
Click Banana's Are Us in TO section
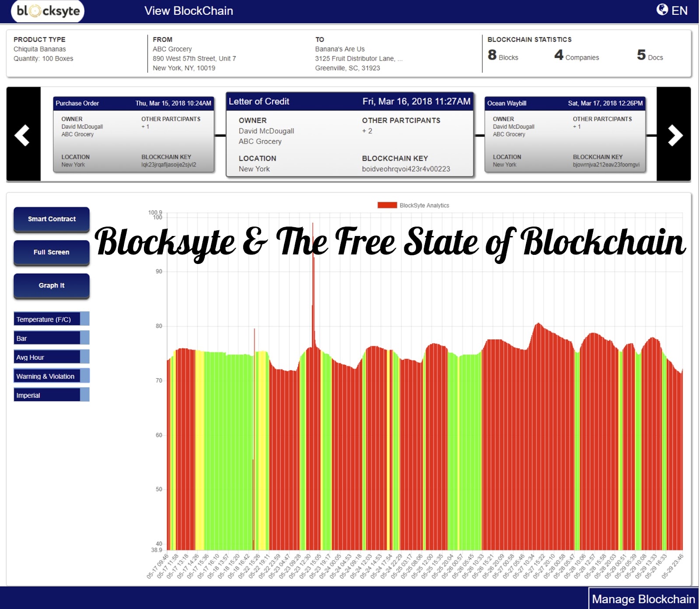click(x=340, y=49)
